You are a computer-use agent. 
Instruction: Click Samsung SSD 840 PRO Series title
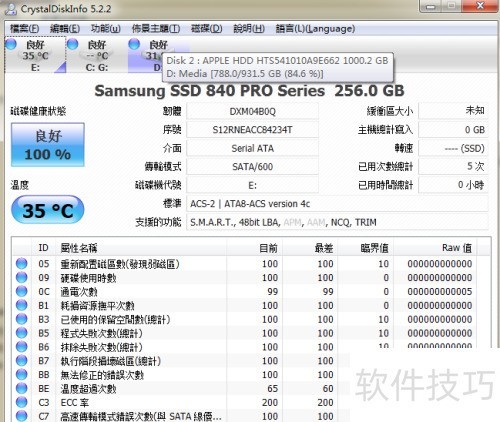tap(249, 91)
